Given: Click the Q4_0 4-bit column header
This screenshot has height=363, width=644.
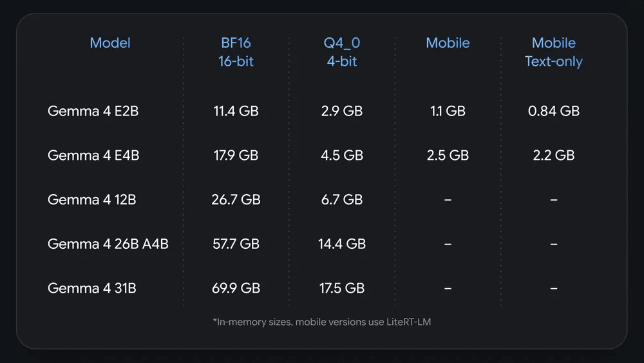Looking at the screenshot, I should [x=342, y=52].
